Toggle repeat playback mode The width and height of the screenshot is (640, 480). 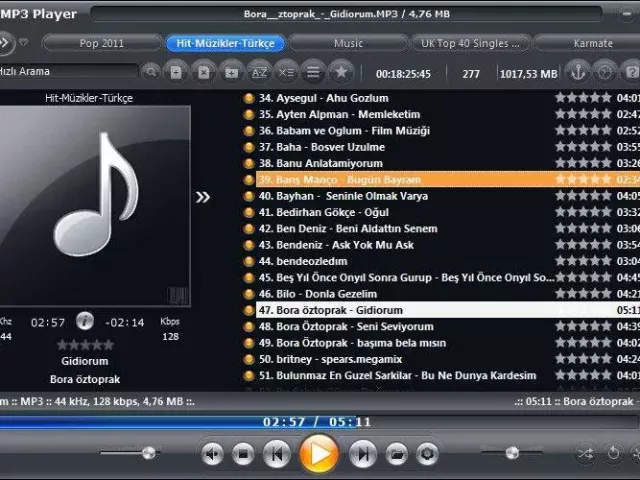click(x=613, y=453)
